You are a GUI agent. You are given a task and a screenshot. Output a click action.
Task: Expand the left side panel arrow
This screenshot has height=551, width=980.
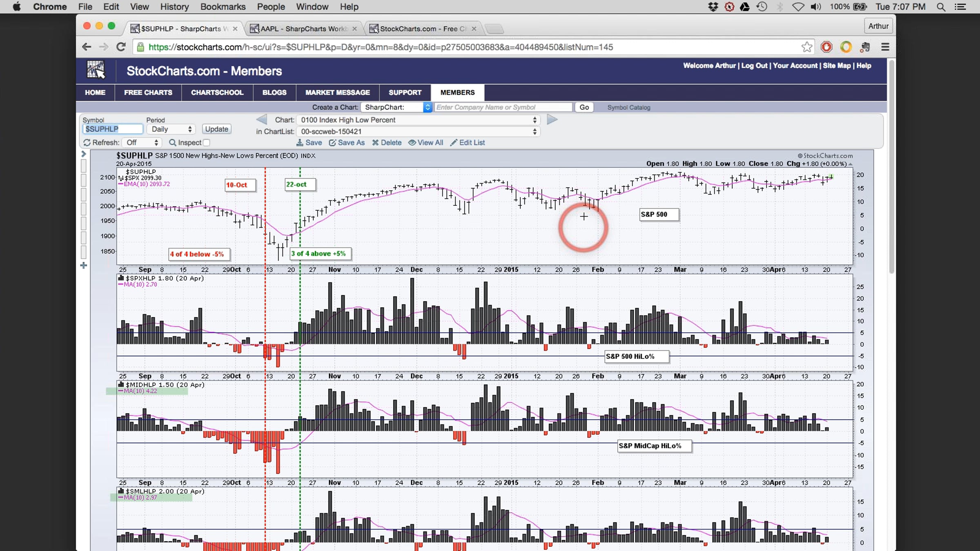(83, 154)
